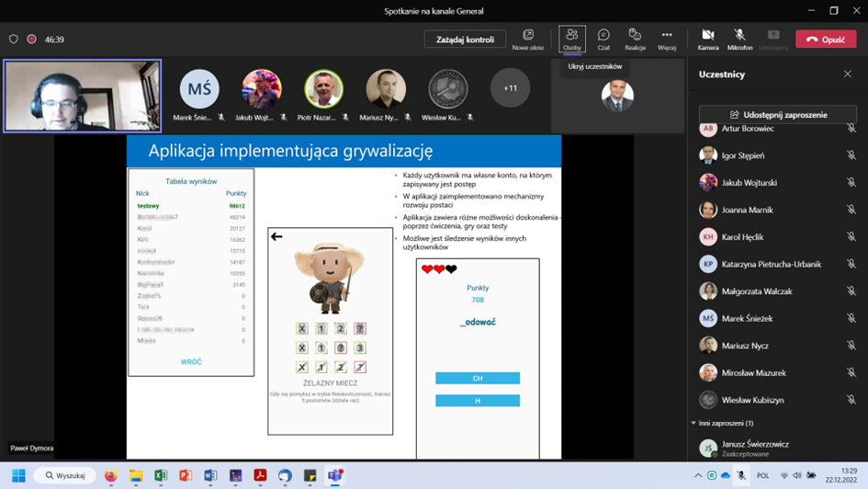Toggle the Kamera on or off

click(x=708, y=39)
